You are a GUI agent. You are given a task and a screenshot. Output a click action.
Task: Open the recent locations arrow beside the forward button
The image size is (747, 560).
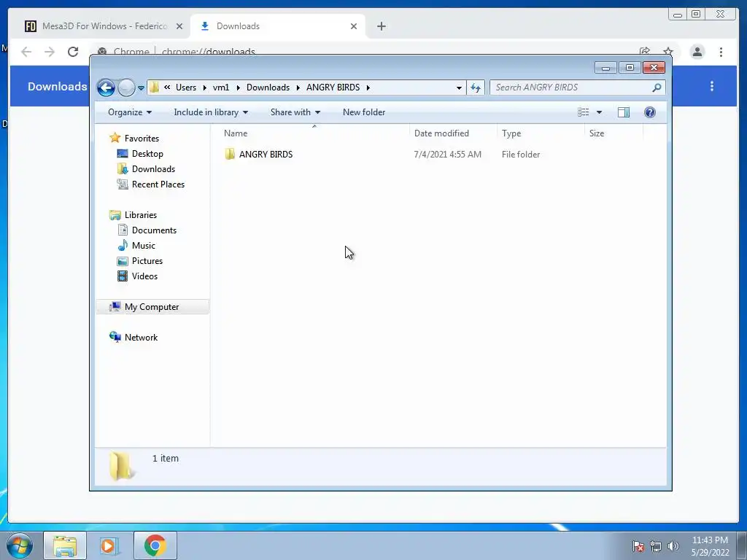pyautogui.click(x=141, y=88)
